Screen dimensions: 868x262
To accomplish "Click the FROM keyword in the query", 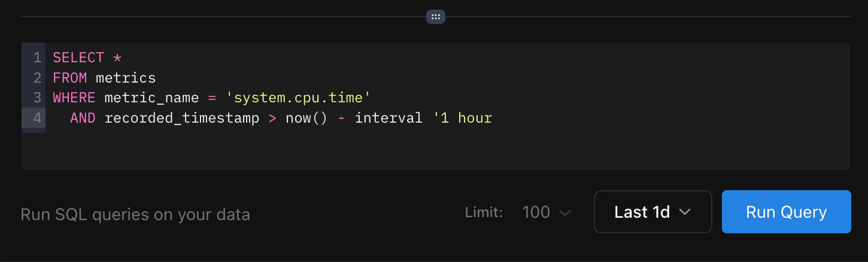I will 69,78.
